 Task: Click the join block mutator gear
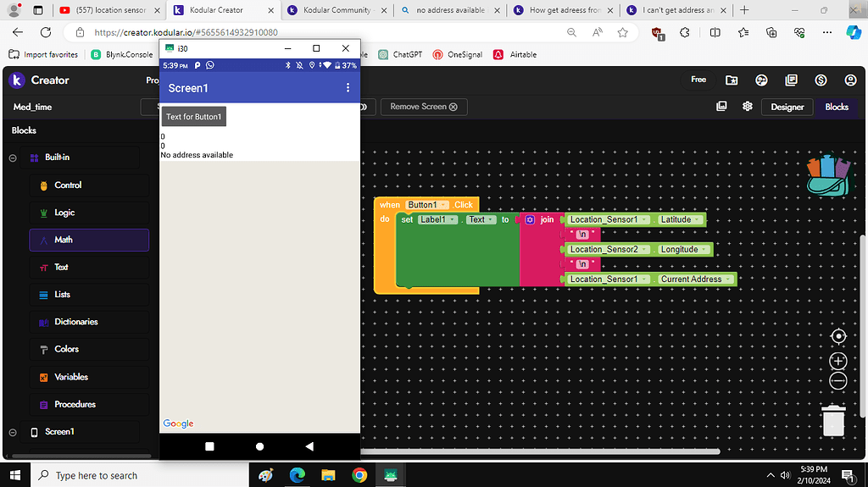pos(530,219)
